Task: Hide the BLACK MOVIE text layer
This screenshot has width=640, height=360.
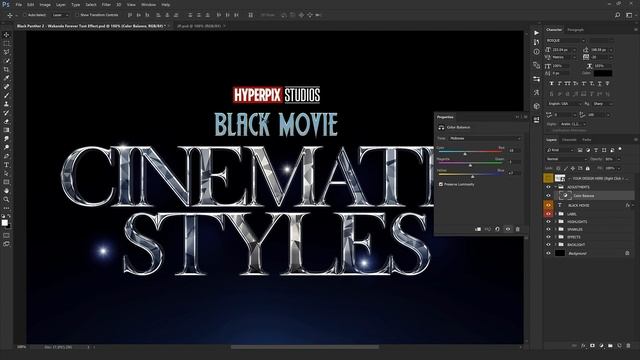Action: [548, 205]
